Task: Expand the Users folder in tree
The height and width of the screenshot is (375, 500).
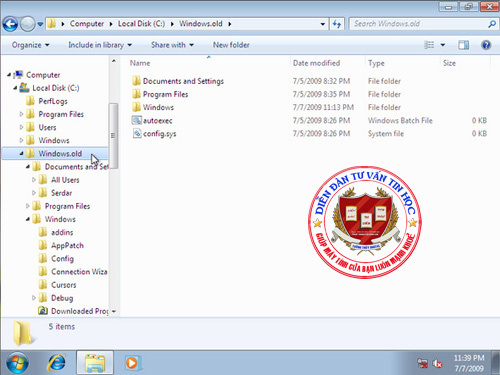Action: pyautogui.click(x=21, y=127)
